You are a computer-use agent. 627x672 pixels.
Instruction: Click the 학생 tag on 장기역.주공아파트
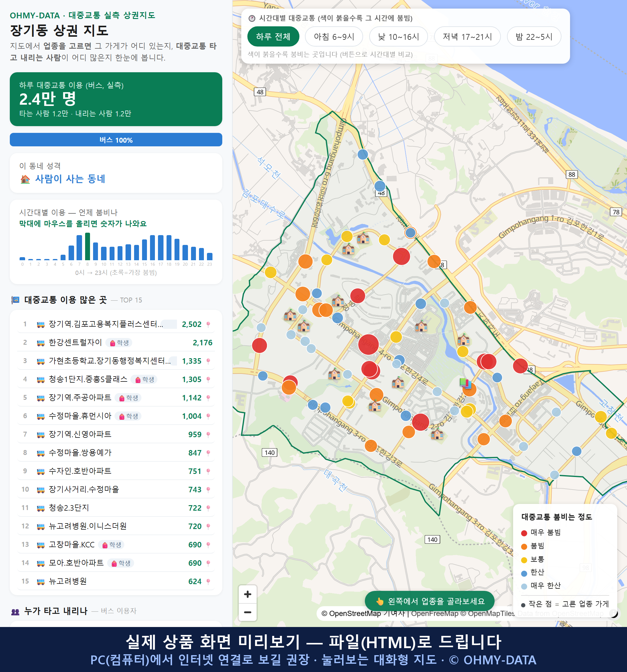tap(128, 398)
